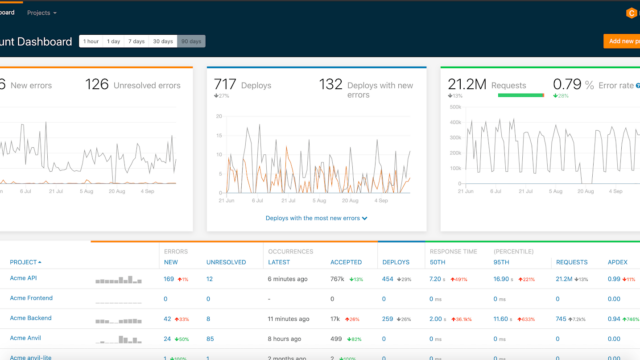Open the Acme anvil-lite project
The image size is (640, 360).
[x=31, y=357]
